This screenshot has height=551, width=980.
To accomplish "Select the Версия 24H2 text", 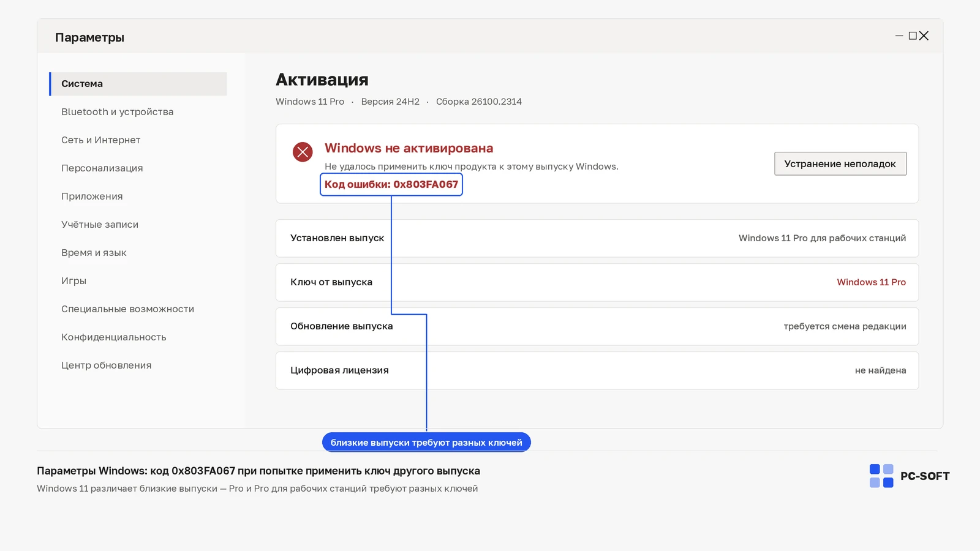I will coord(390,102).
